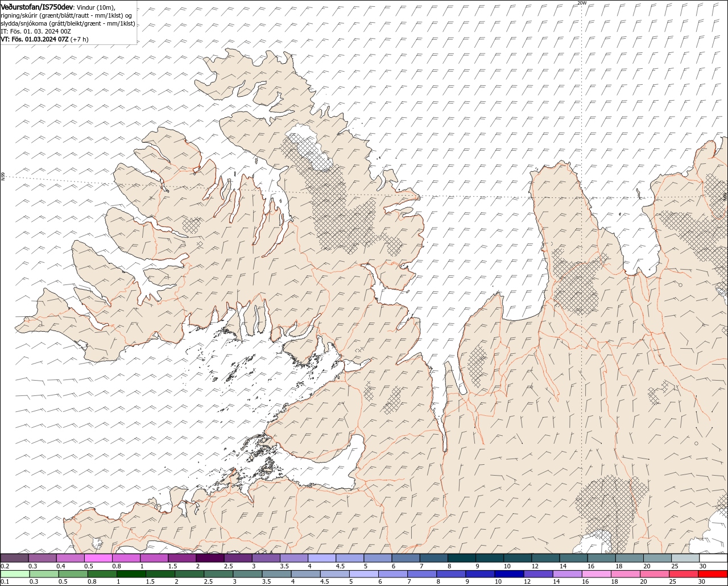Screen dimensions: 728x586
Task: Select the darkest purple snow swatch between 2 and 2.5
Action: pos(210,558)
